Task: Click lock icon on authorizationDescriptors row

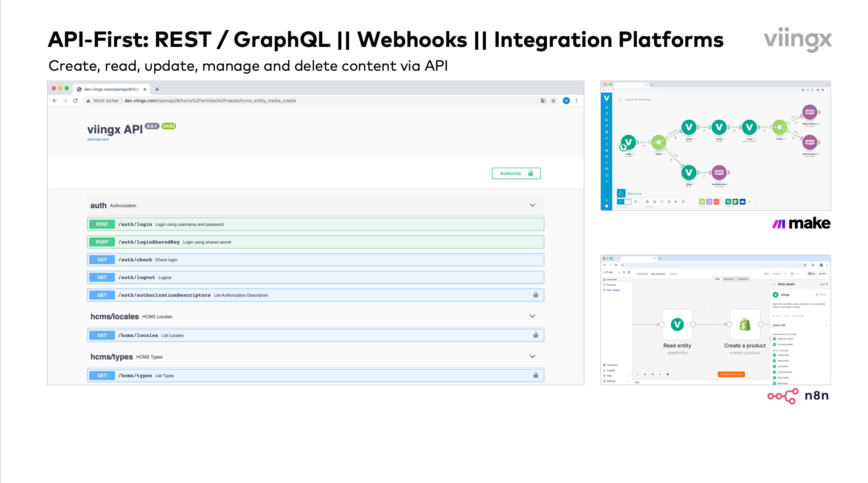Action: 535,295
